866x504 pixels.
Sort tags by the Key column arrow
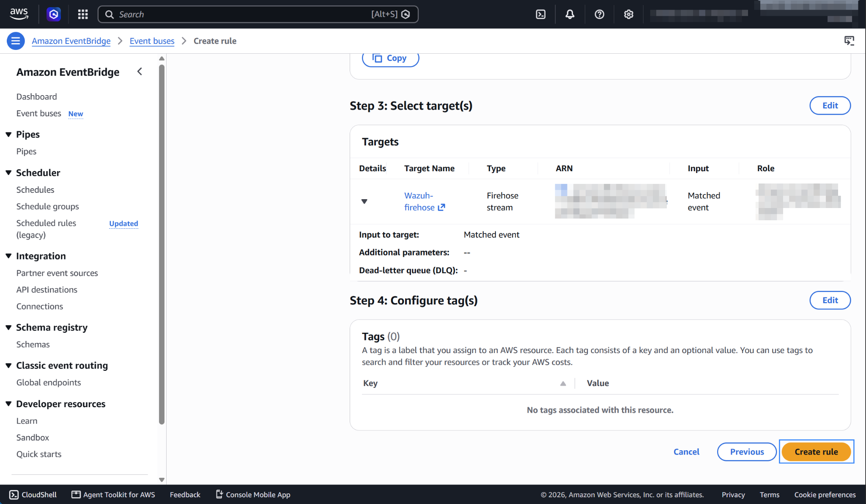563,383
